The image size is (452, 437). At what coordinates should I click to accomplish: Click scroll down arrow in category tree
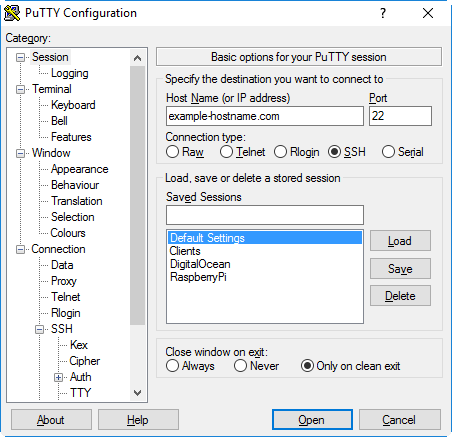[x=137, y=393]
